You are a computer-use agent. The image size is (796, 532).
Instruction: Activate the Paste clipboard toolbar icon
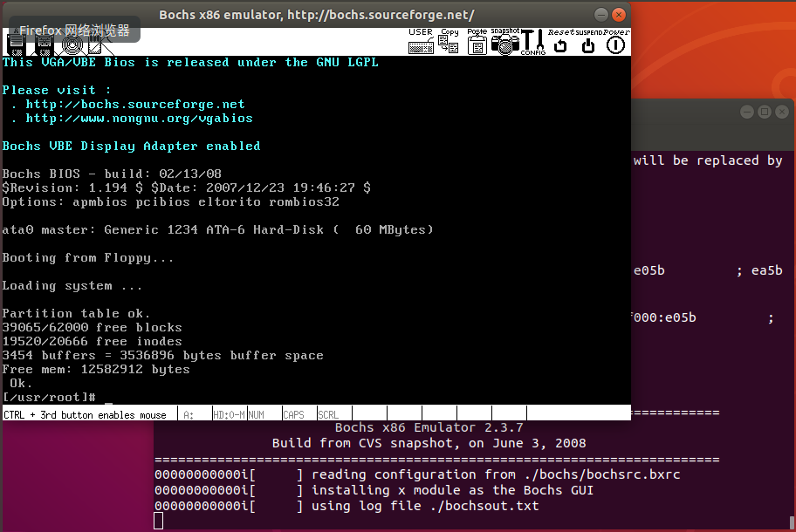477,44
